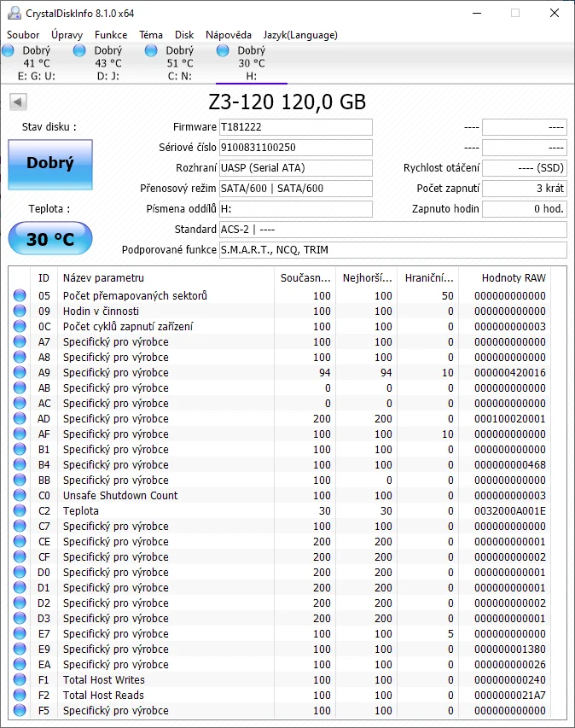The width and height of the screenshot is (575, 728).
Task: Click the blue status orb in row F1
Action: [20, 679]
